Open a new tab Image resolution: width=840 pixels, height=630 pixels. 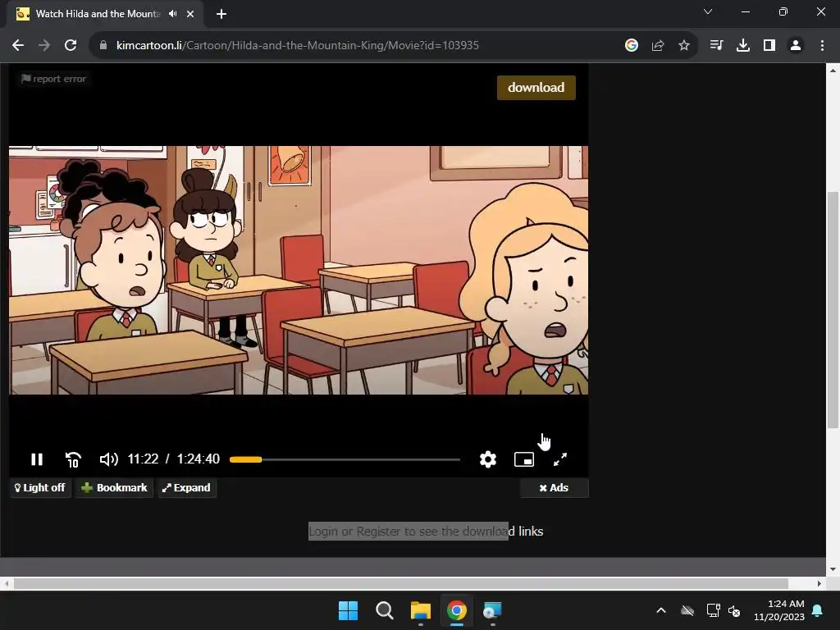click(x=221, y=14)
